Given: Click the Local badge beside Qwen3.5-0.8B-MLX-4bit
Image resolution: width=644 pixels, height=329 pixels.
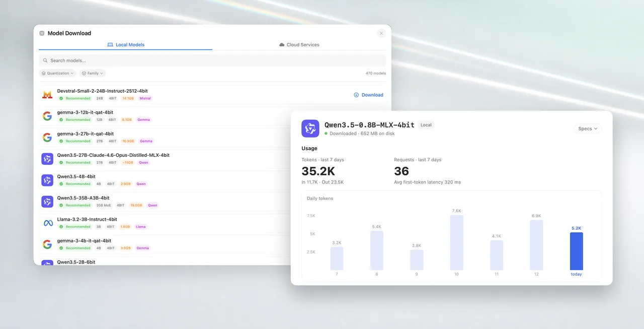Looking at the screenshot, I should click(x=426, y=125).
